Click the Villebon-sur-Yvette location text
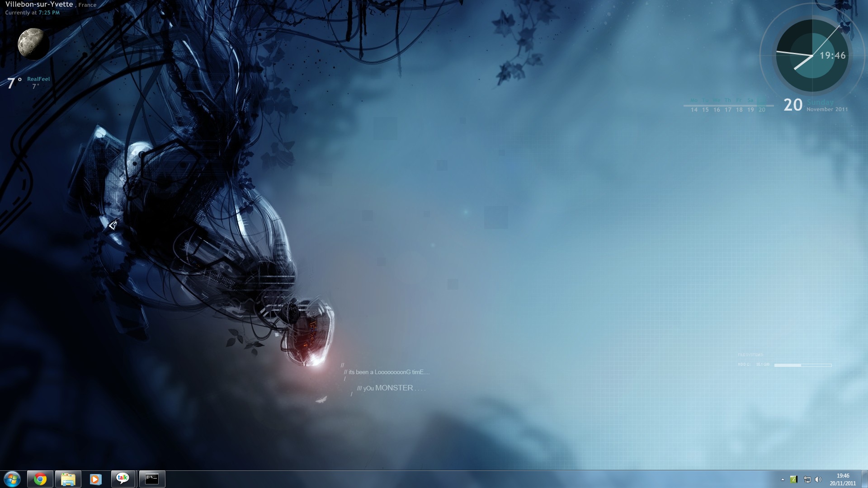Image resolution: width=868 pixels, height=488 pixels. [x=39, y=5]
